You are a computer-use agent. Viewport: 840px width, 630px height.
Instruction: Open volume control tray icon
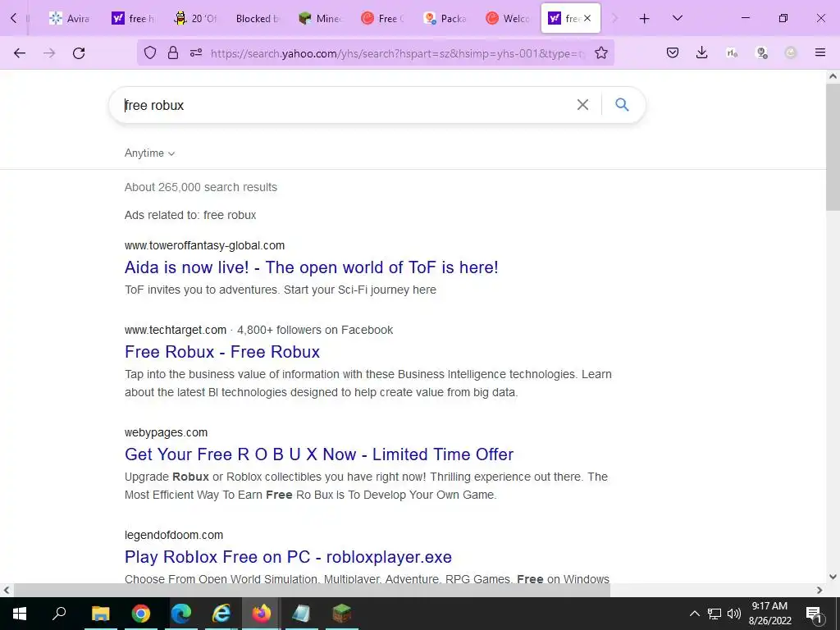click(734, 614)
